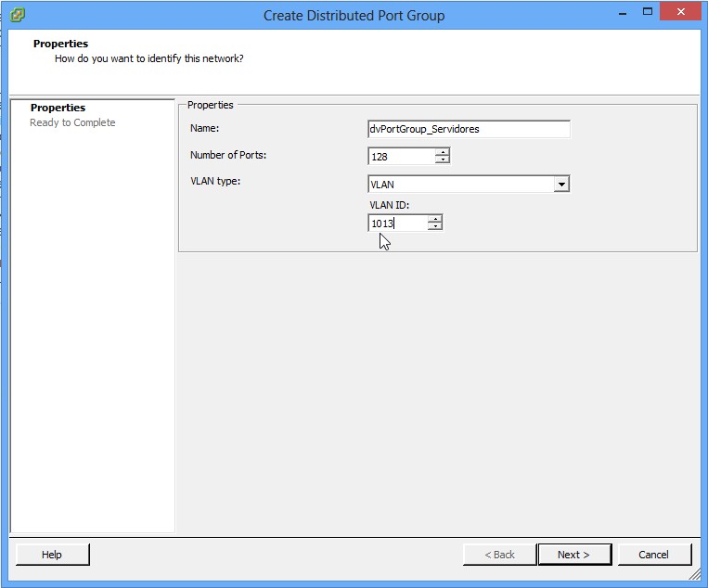Select the Properties step in sidebar
This screenshot has height=588, width=708.
pos(58,108)
